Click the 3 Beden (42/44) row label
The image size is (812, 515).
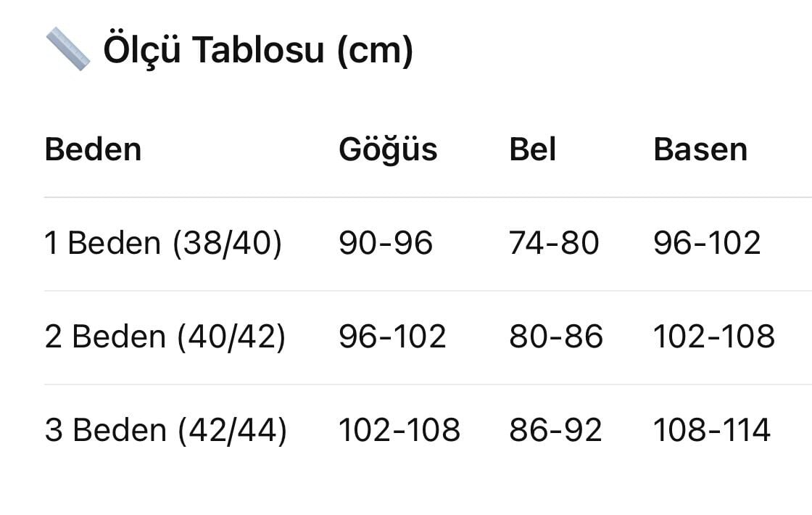pos(166,430)
